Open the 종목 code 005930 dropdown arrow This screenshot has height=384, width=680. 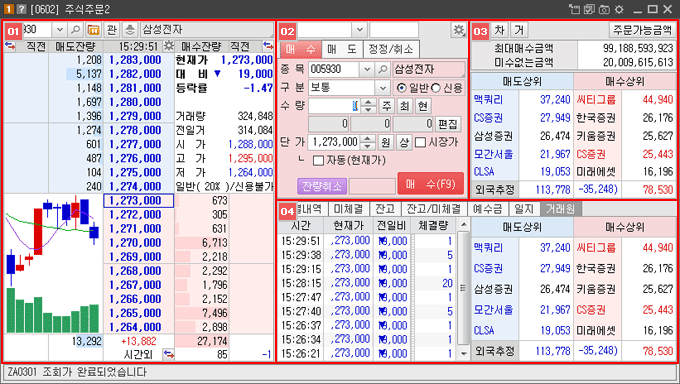(x=366, y=69)
